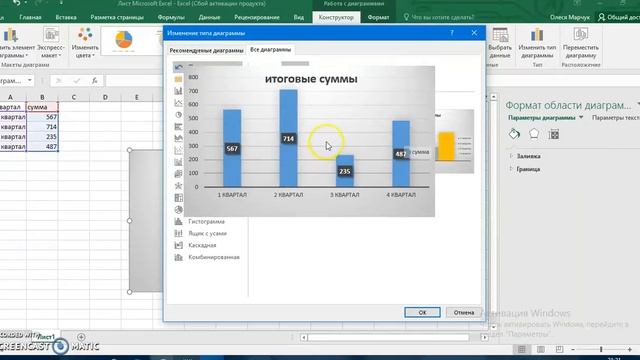Screen dimensions: 640x360
Task: Select yellow column chart thumbnail in dialog
Action: point(454,142)
